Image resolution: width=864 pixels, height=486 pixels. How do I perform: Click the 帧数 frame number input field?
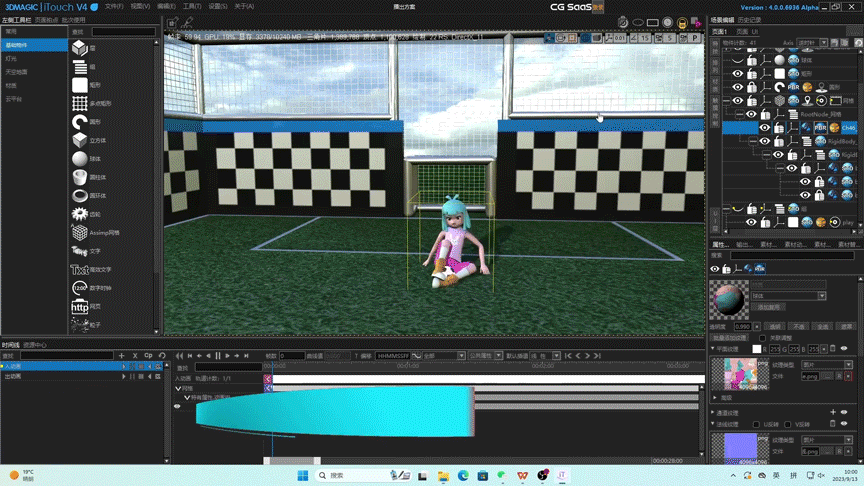292,356
